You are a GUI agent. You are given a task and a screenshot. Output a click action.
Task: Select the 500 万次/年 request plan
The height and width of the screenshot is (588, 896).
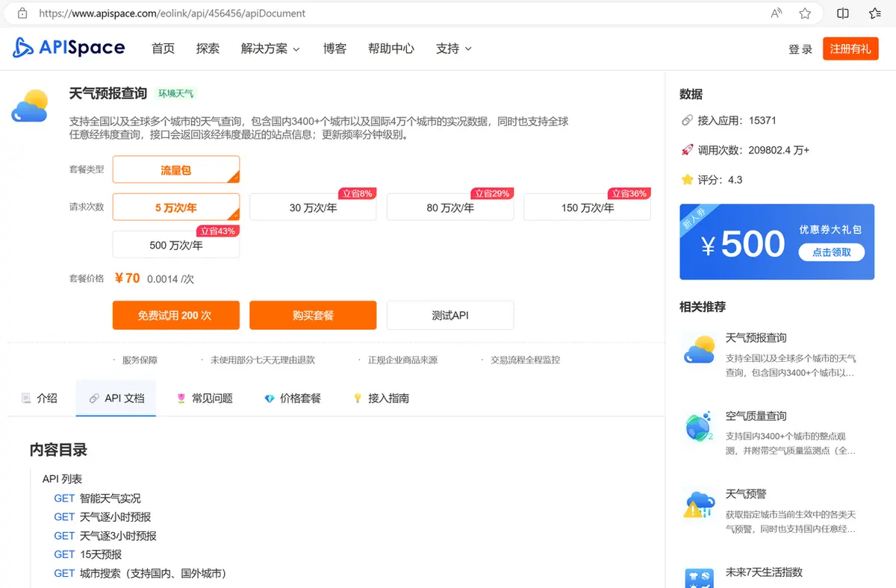(176, 245)
